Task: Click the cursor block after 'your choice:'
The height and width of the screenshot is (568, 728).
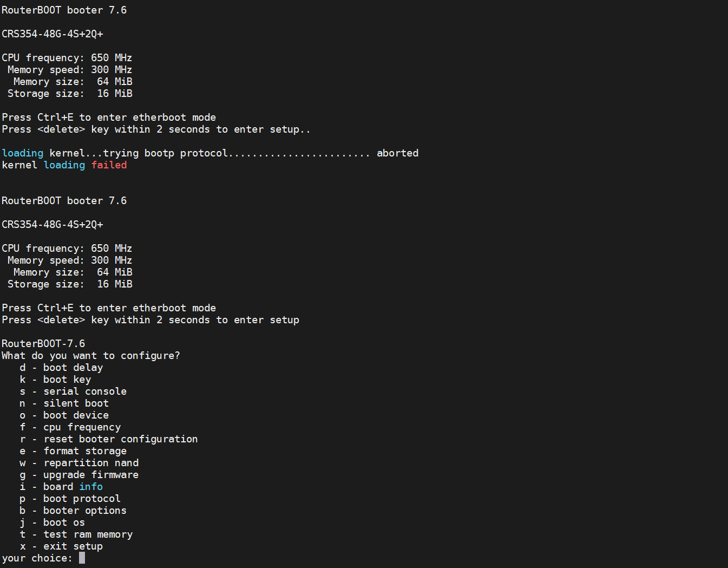Action: (x=82, y=558)
